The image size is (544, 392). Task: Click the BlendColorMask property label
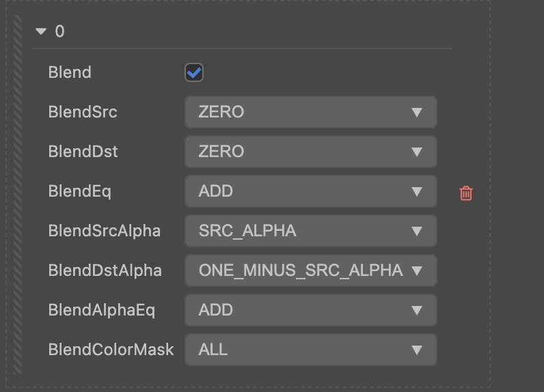[111, 350]
